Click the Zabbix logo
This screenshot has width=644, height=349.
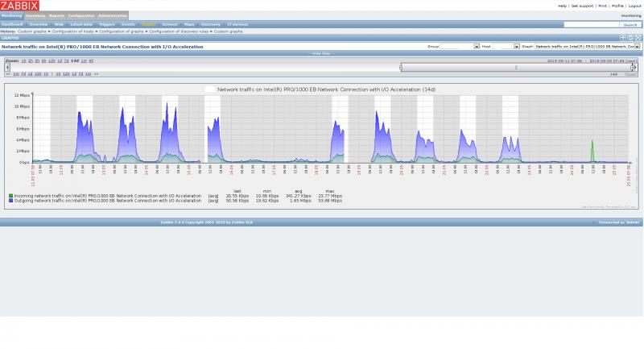[x=19, y=6]
